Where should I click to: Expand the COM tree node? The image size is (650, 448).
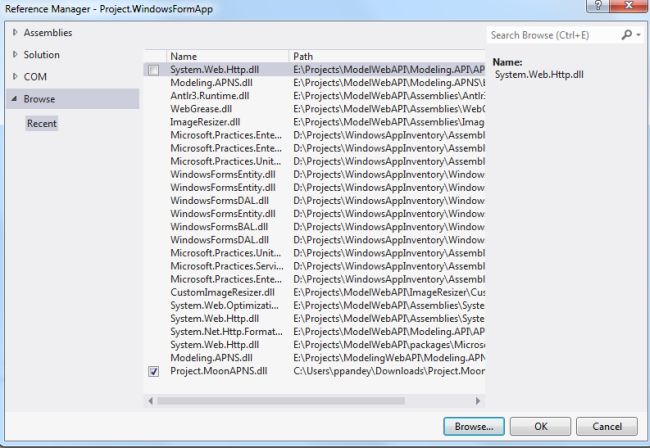coord(15,76)
